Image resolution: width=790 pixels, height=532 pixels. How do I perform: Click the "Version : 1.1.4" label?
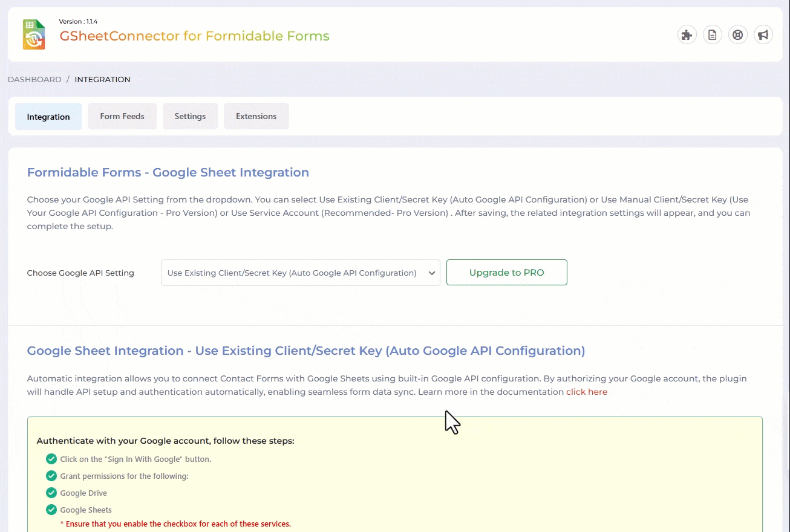[78, 22]
